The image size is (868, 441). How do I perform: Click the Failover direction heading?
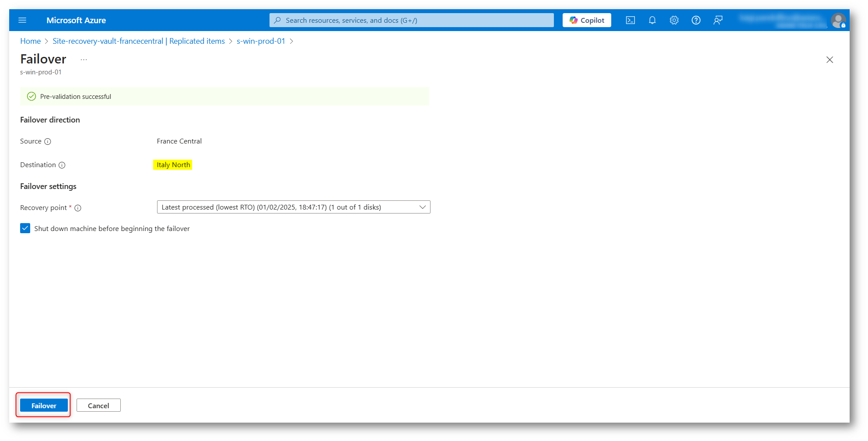click(x=50, y=120)
